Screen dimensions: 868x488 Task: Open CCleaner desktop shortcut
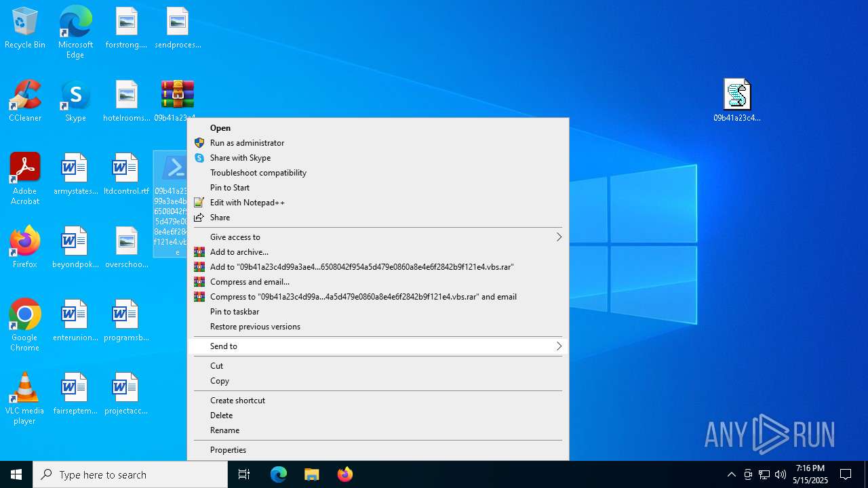point(25,101)
